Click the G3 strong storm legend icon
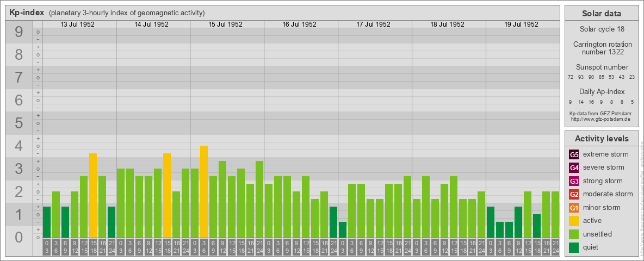 tap(574, 181)
